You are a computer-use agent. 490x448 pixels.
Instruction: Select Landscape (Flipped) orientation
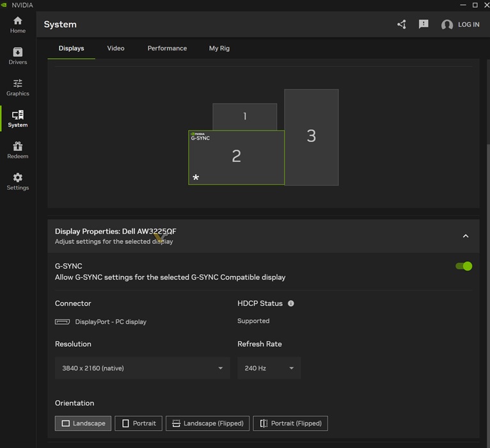point(207,423)
